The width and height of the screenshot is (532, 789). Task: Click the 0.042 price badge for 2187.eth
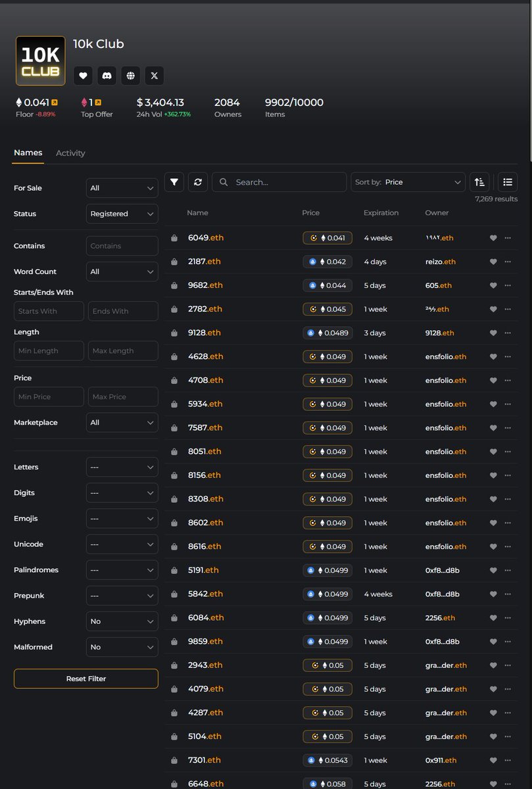[327, 262]
